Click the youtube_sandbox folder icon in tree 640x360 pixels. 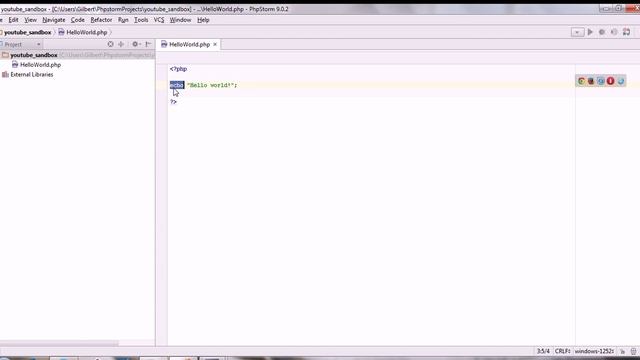(x=5, y=55)
